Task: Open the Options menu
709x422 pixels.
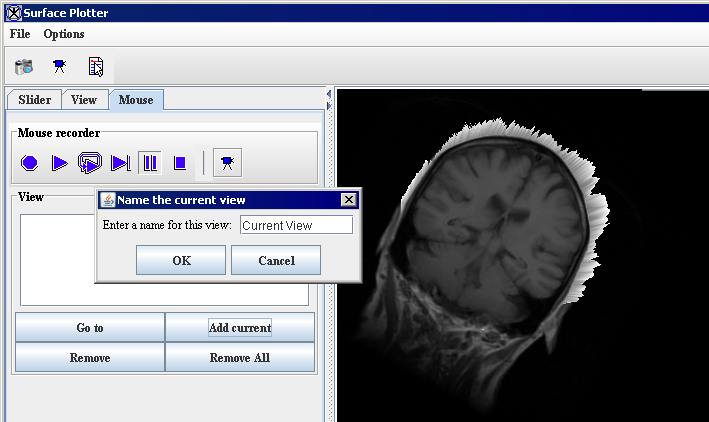Action: coord(64,34)
